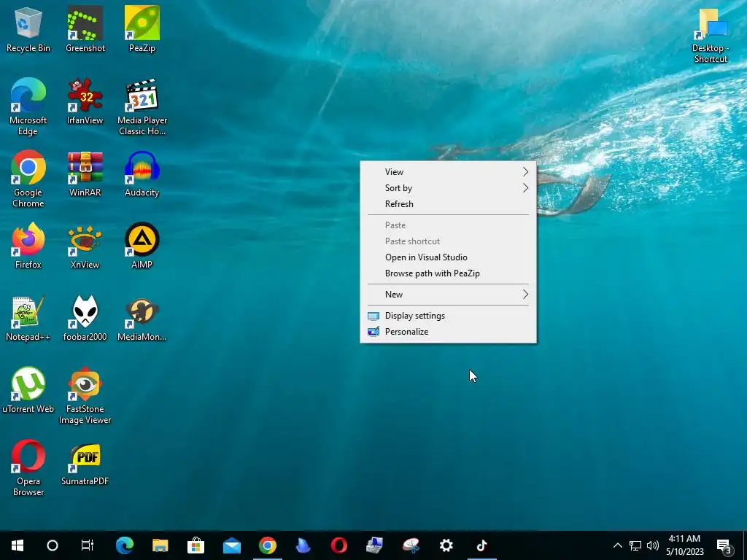Switch to Chrome on the taskbar
This screenshot has height=560, width=747.
267,545
